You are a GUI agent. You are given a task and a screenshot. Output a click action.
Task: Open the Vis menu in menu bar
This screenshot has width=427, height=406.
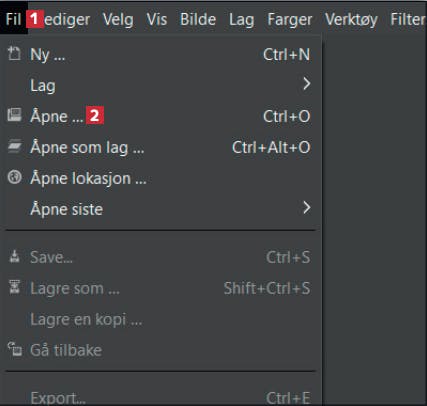click(157, 19)
